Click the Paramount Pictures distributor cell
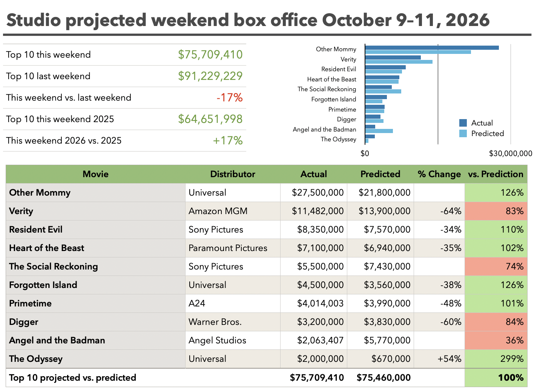The height and width of the screenshot is (392, 543). [233, 248]
